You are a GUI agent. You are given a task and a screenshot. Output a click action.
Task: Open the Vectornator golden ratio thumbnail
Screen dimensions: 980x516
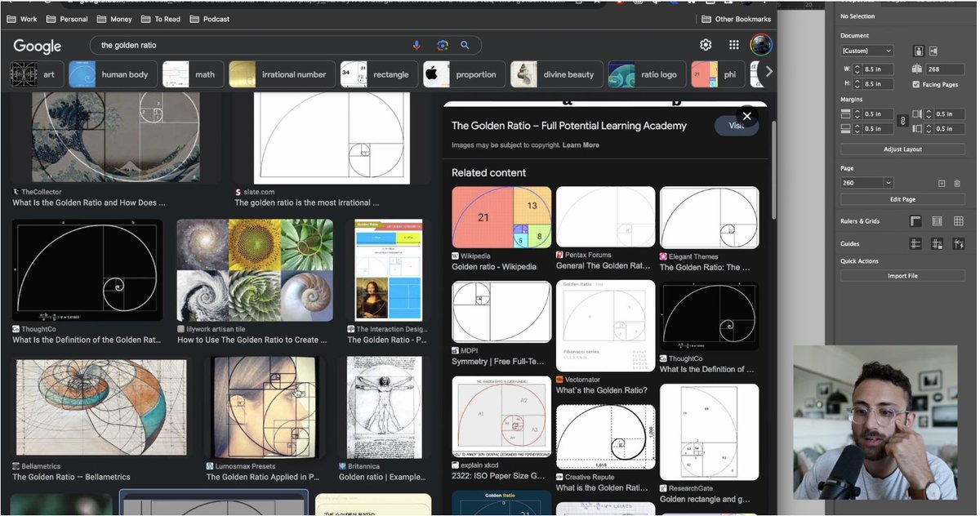pos(606,327)
